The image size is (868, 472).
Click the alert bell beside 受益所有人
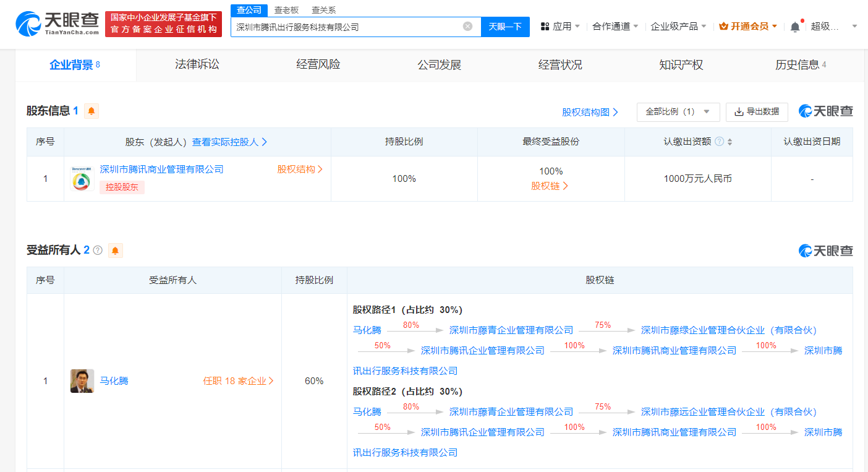click(116, 251)
